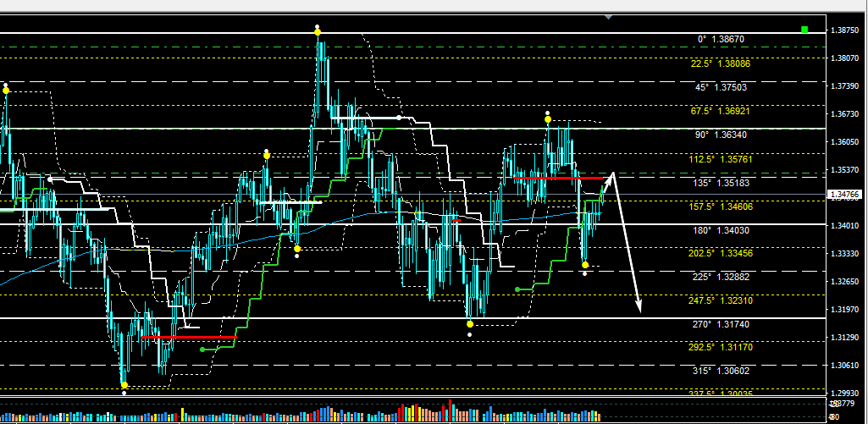Screen dimensions: 868x424
Task: Click the 112.5° 1.35761 level label
Action: point(721,159)
